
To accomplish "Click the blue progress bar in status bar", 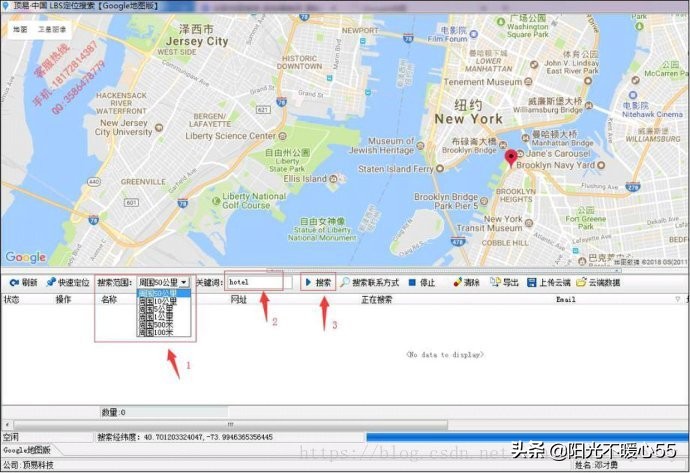I will 527,437.
